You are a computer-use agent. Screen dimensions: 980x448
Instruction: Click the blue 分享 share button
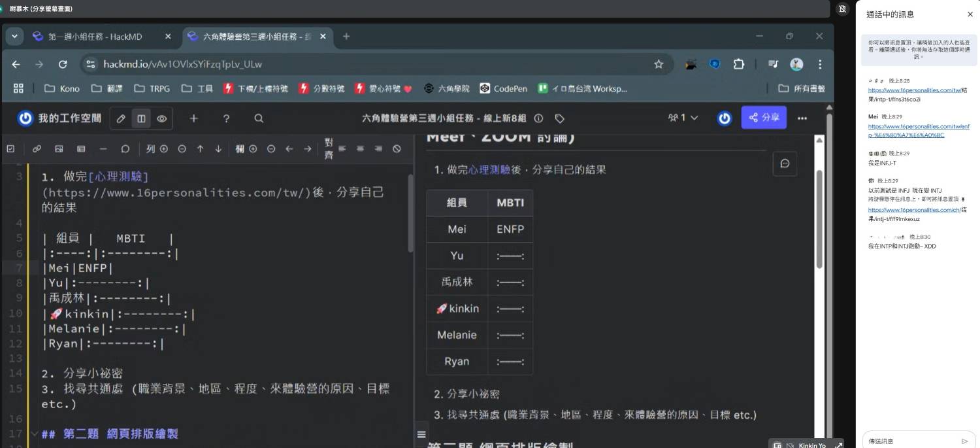click(x=764, y=118)
